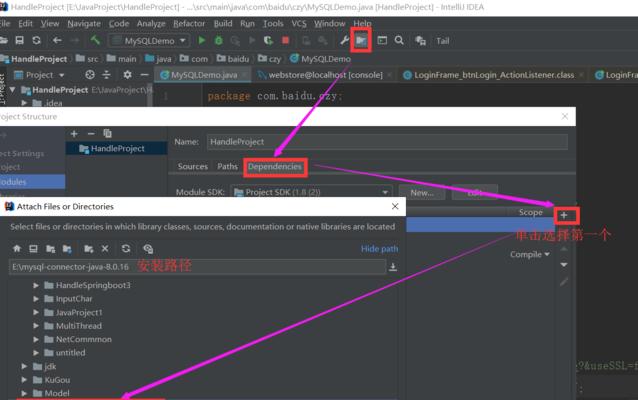
Task: Navigate back with toolbar left arrow
Action: pos(57,40)
